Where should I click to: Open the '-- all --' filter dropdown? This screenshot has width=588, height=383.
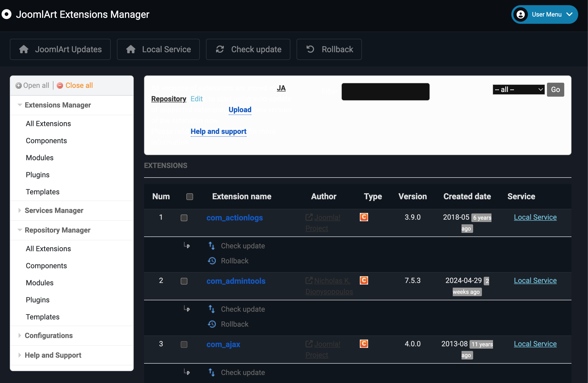(x=519, y=90)
